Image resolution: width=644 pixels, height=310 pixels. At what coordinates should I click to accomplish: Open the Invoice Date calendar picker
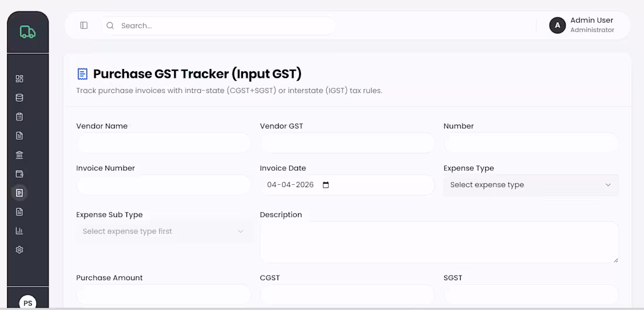(x=326, y=185)
